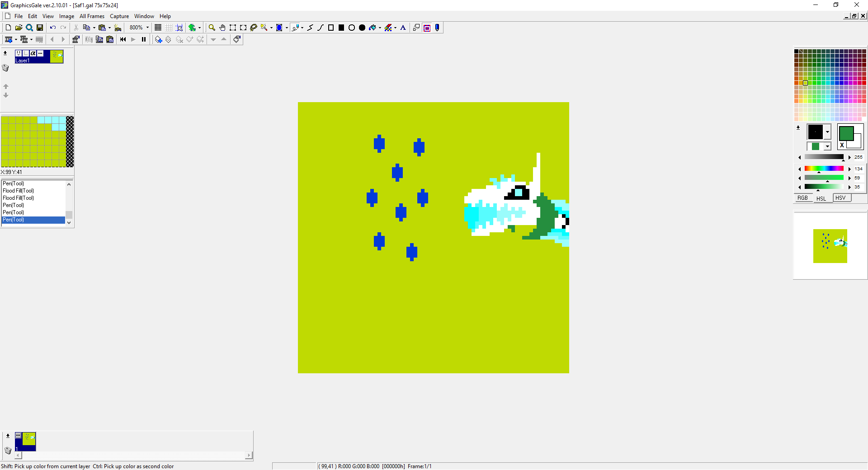Open the Edit menu
This screenshot has width=868, height=470.
click(x=33, y=16)
